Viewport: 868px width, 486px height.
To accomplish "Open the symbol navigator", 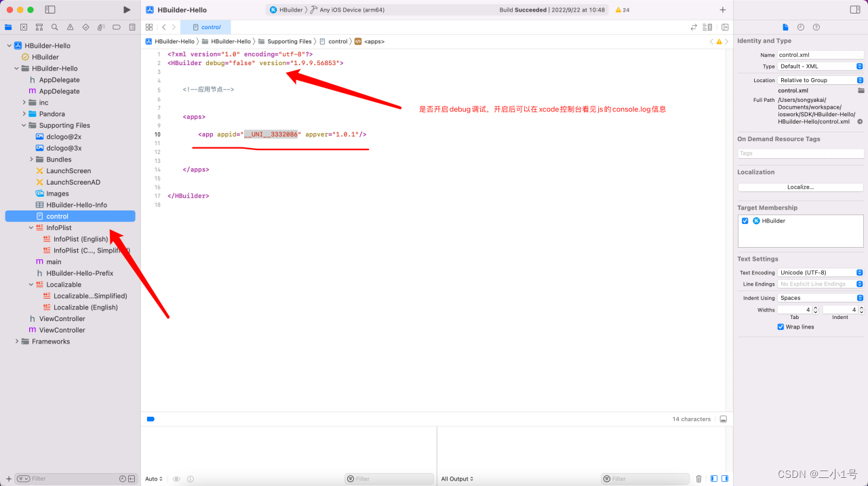I will [x=39, y=27].
